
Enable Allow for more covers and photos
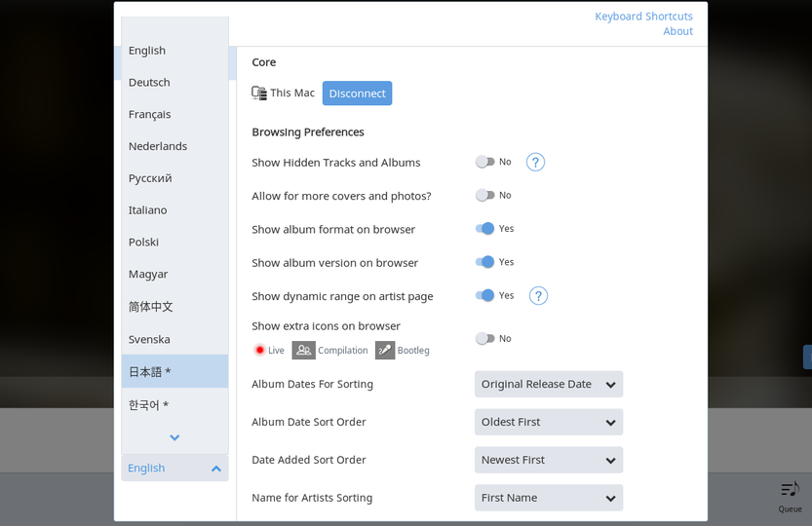[485, 195]
